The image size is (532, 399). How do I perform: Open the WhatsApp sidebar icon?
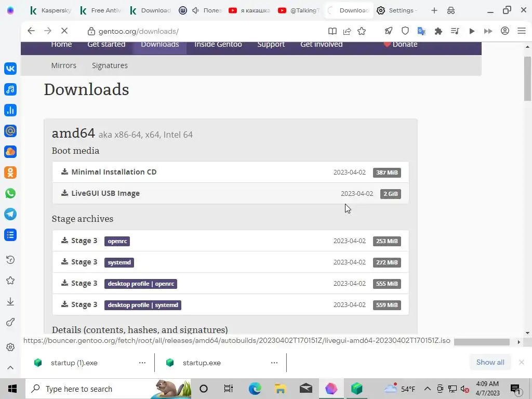click(10, 193)
